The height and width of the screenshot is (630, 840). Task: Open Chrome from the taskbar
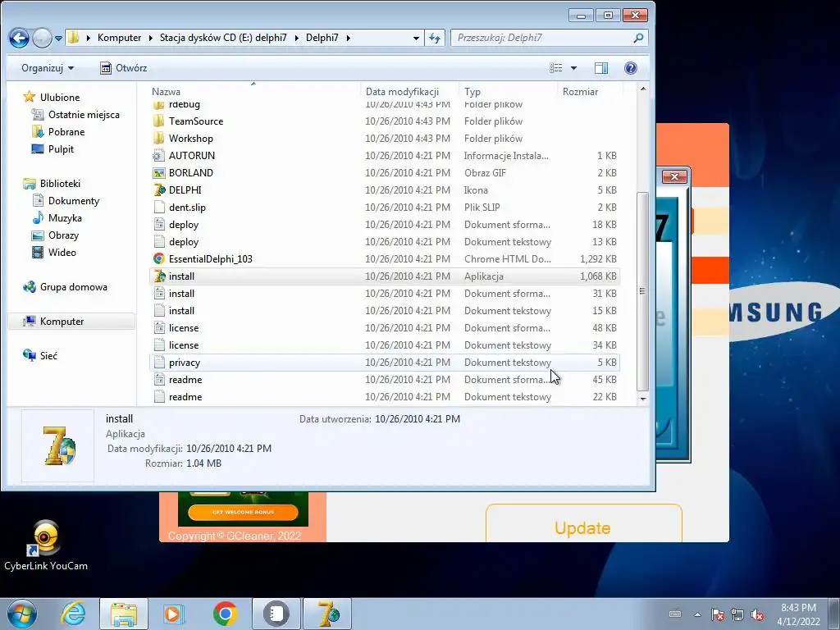[225, 614]
